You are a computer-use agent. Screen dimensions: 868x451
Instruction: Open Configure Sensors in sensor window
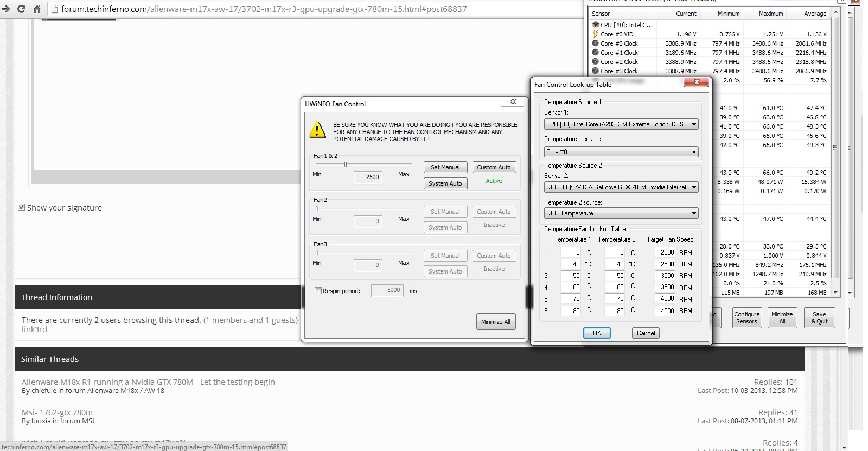tap(746, 318)
